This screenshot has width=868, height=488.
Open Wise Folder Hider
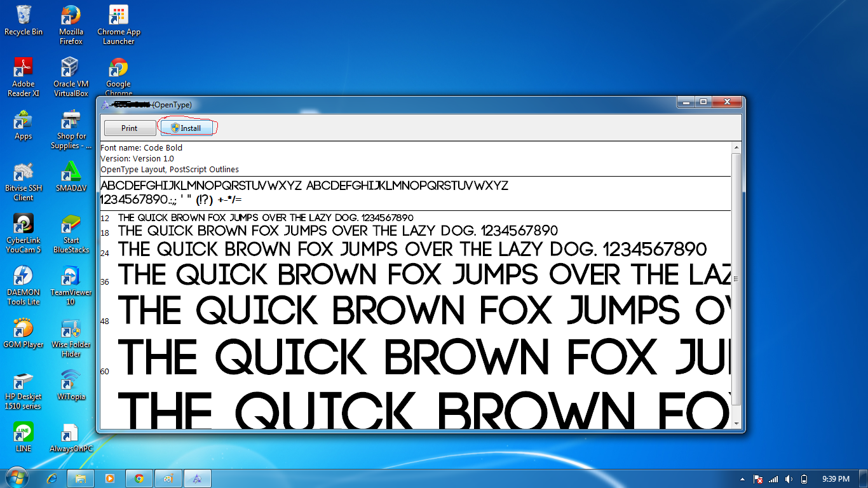pos(70,330)
